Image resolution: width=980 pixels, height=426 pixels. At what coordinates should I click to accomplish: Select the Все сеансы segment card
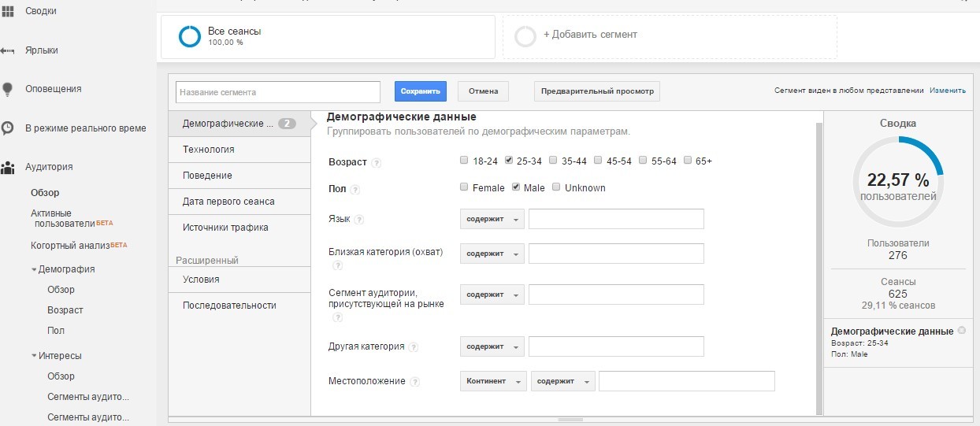(328, 36)
